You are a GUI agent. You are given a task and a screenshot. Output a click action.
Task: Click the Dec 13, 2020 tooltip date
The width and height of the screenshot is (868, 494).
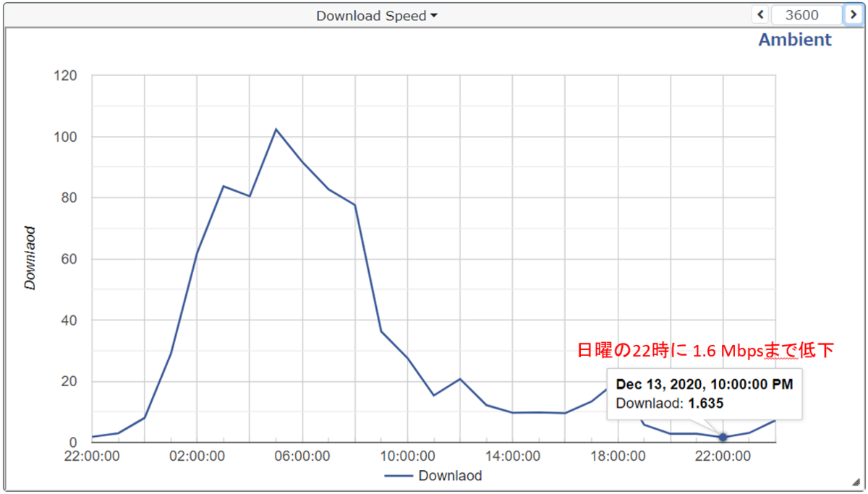[x=704, y=384]
